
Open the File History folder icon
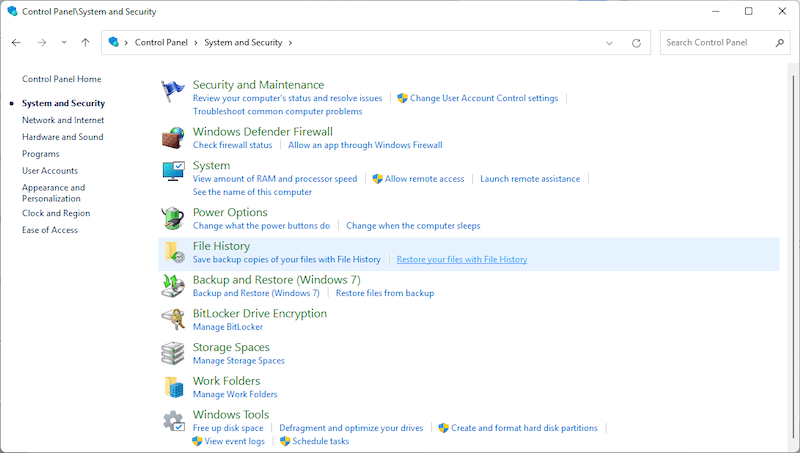click(174, 253)
